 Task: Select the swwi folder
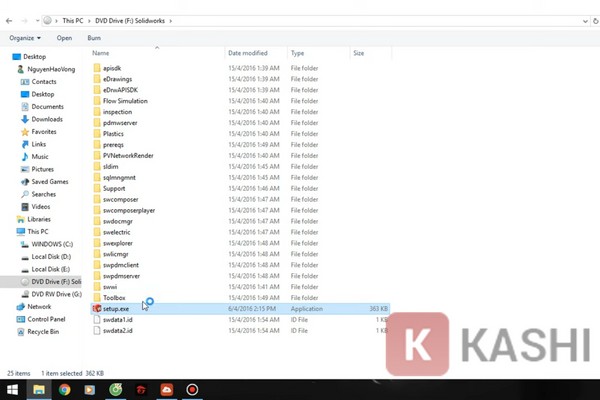(110, 287)
